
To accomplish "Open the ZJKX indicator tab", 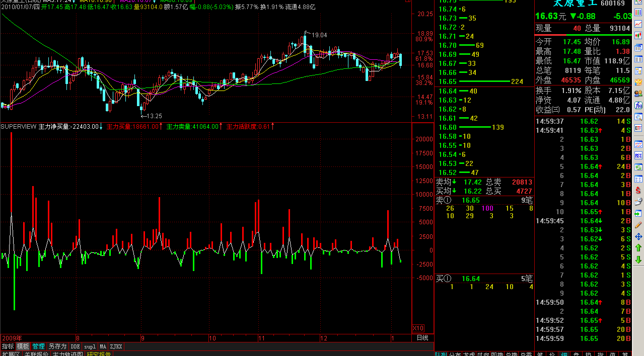I will (116, 346).
